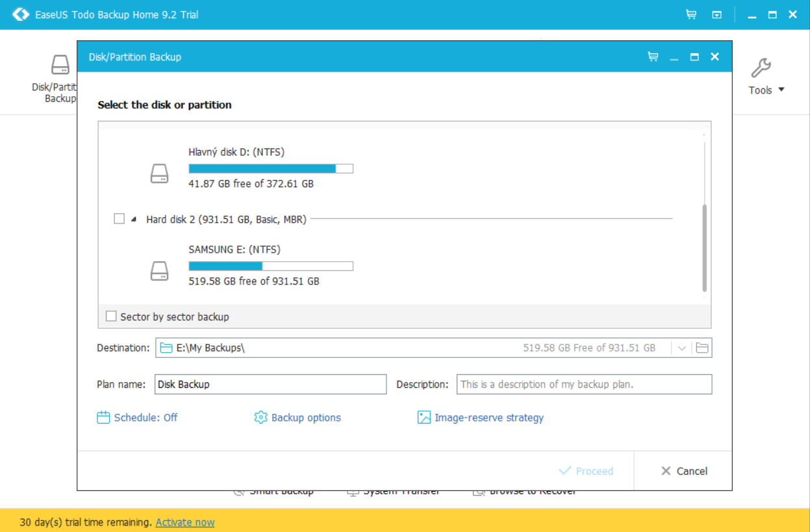Viewport: 810px width, 532px height.
Task: Browse for destination folder icon
Action: (x=702, y=348)
